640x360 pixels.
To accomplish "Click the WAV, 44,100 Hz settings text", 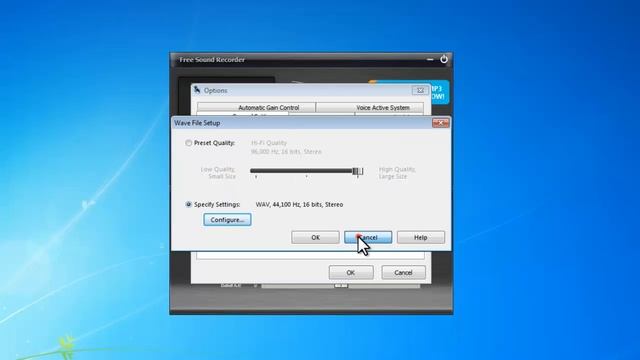I will [x=299, y=204].
